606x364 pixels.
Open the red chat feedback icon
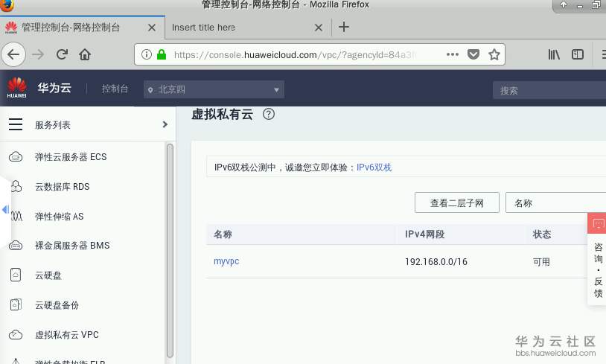pos(598,223)
